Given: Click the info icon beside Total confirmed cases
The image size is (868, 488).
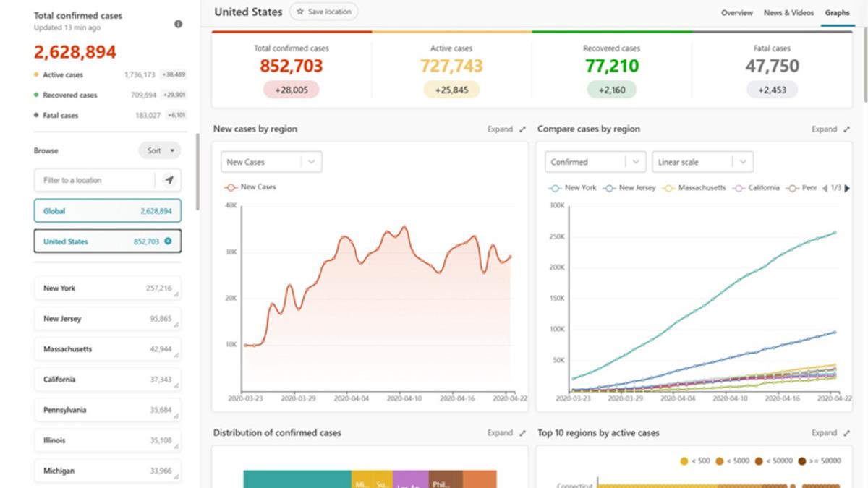Looking at the screenshot, I should pos(178,24).
